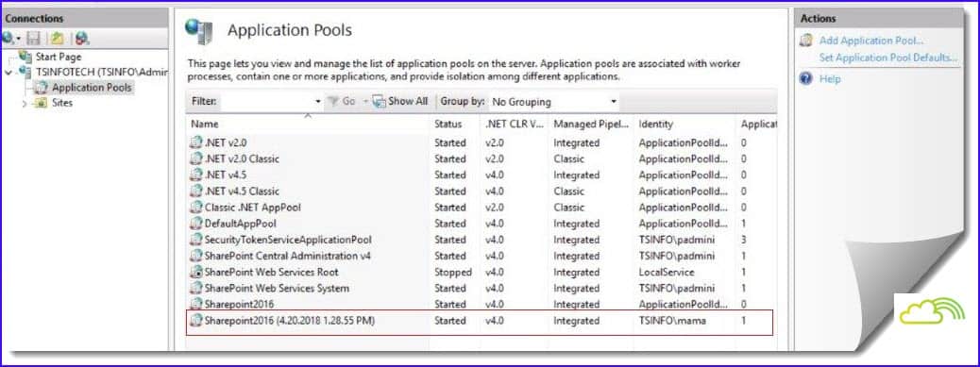980x367 pixels.
Task: Click the .NET v4.5 Classic pool icon
Action: pyautogui.click(x=196, y=191)
